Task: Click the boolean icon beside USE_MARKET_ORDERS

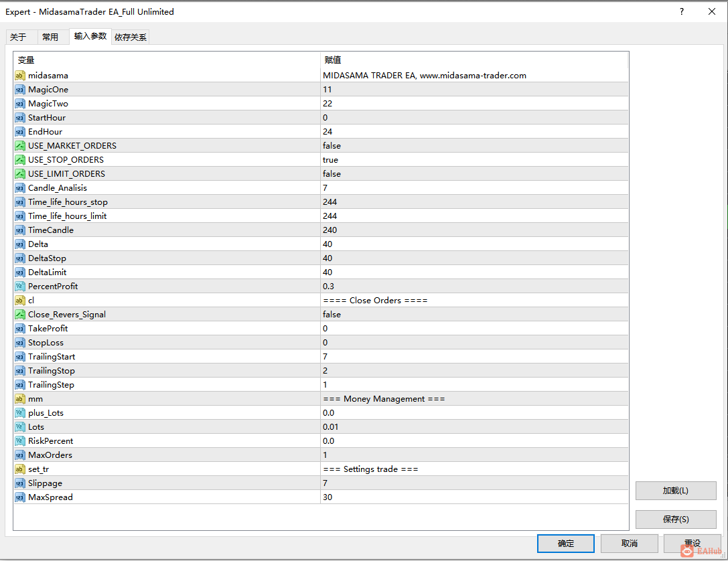Action: click(19, 146)
